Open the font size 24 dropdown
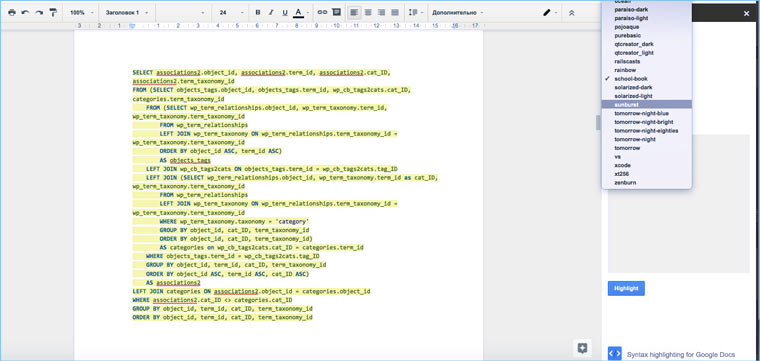 tap(231, 13)
